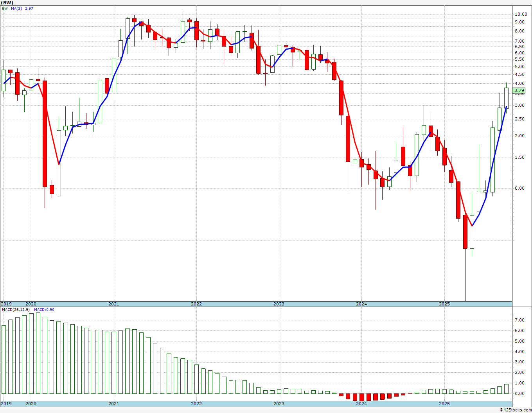Click 7.00 on the MACD panel axis

click(519, 320)
